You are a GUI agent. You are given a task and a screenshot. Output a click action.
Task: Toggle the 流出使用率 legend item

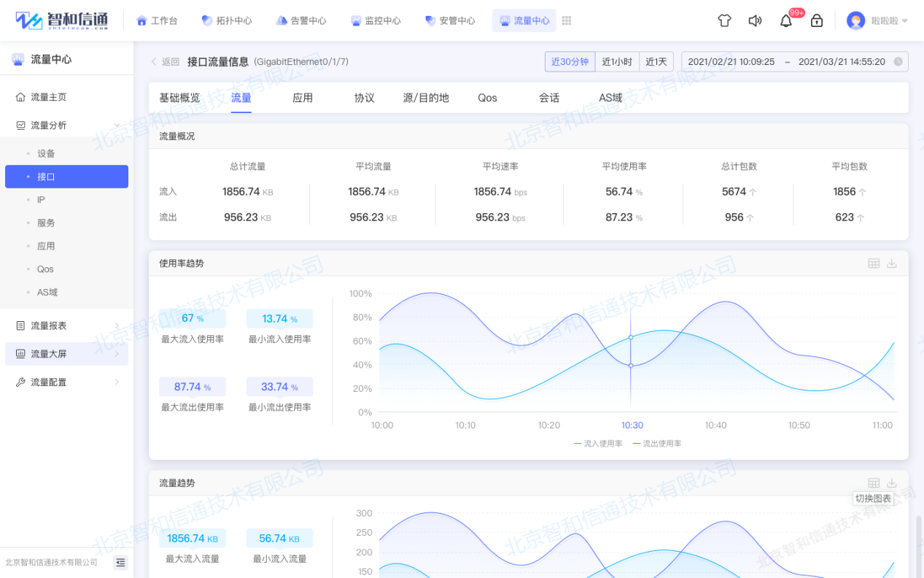coord(657,444)
